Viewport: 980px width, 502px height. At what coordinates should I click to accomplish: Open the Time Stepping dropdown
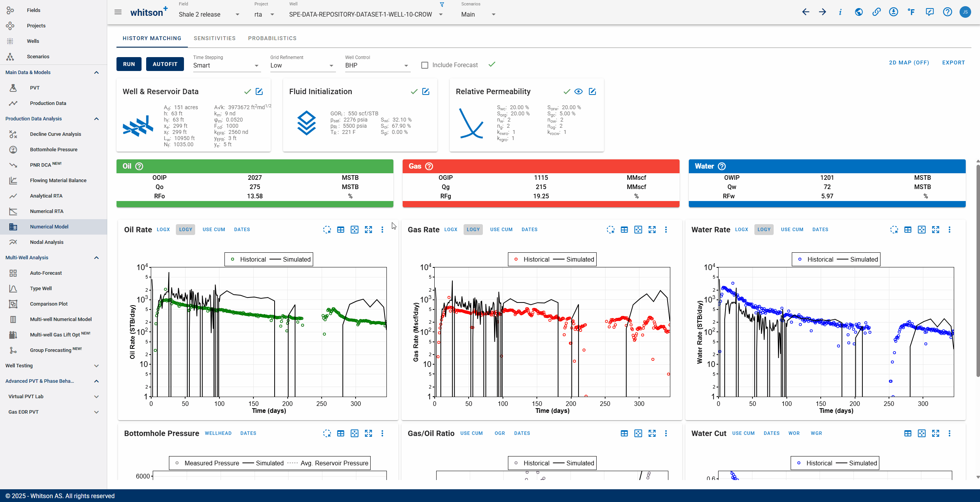click(x=226, y=66)
